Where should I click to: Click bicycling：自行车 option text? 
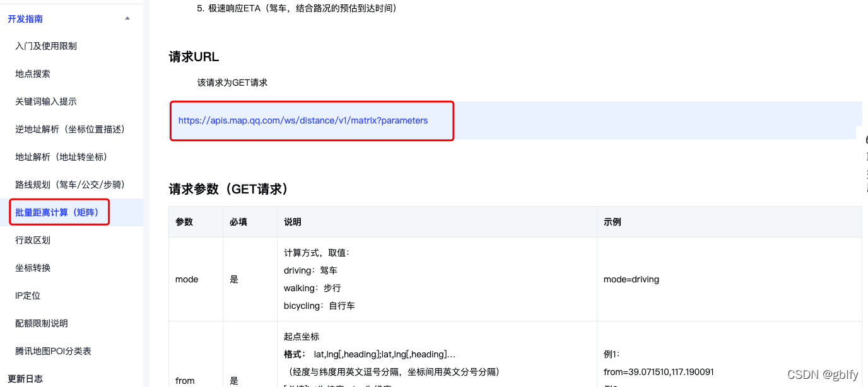(319, 306)
